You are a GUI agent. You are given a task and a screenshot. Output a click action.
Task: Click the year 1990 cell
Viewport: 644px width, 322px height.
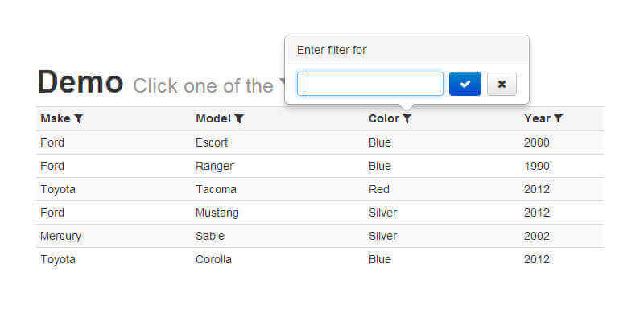(537, 166)
